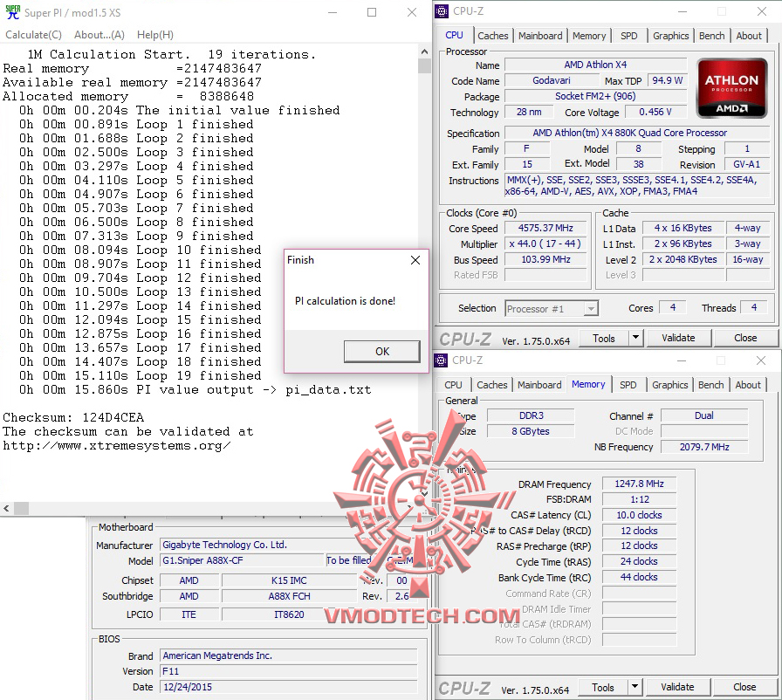
Task: Click Super PI horizontal scrollbar left arrow
Action: [x=6, y=509]
